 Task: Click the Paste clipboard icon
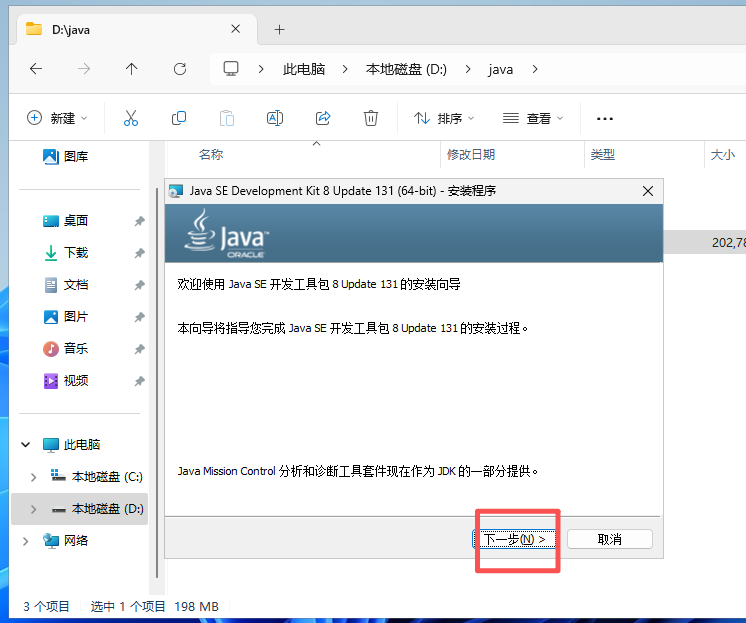[x=227, y=118]
